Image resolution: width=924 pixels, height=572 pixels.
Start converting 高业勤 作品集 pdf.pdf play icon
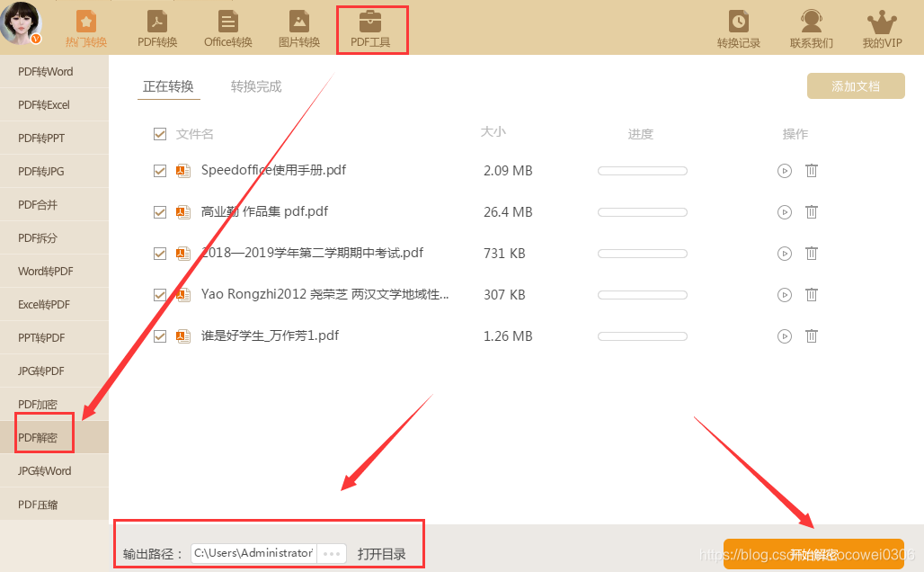[x=785, y=212]
